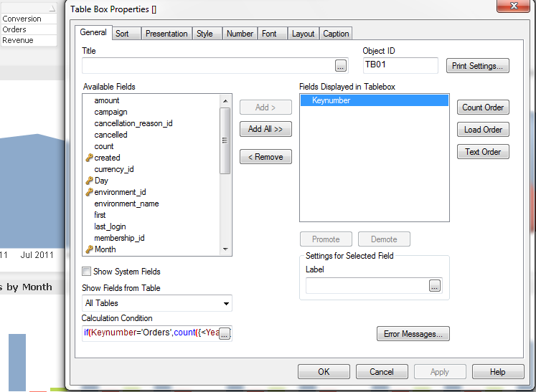The width and height of the screenshot is (536, 392).
Task: Click the Apply button
Action: (x=440, y=372)
